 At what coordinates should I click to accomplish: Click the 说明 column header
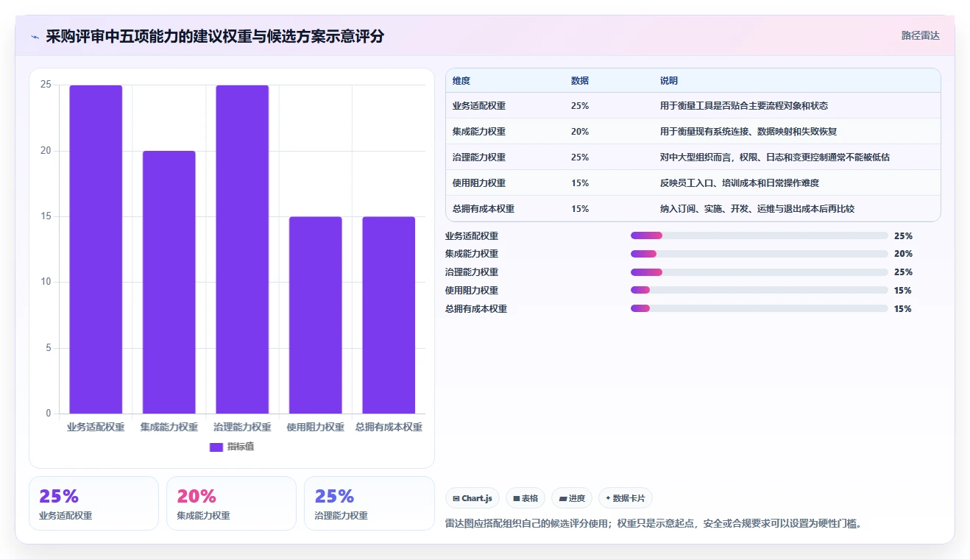point(669,81)
